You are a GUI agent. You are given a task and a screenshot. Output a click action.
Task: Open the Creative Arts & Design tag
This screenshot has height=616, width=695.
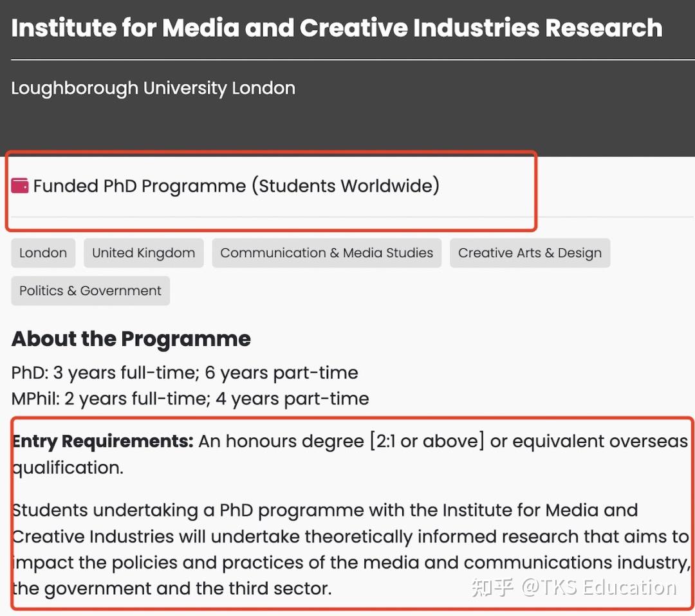click(x=530, y=253)
